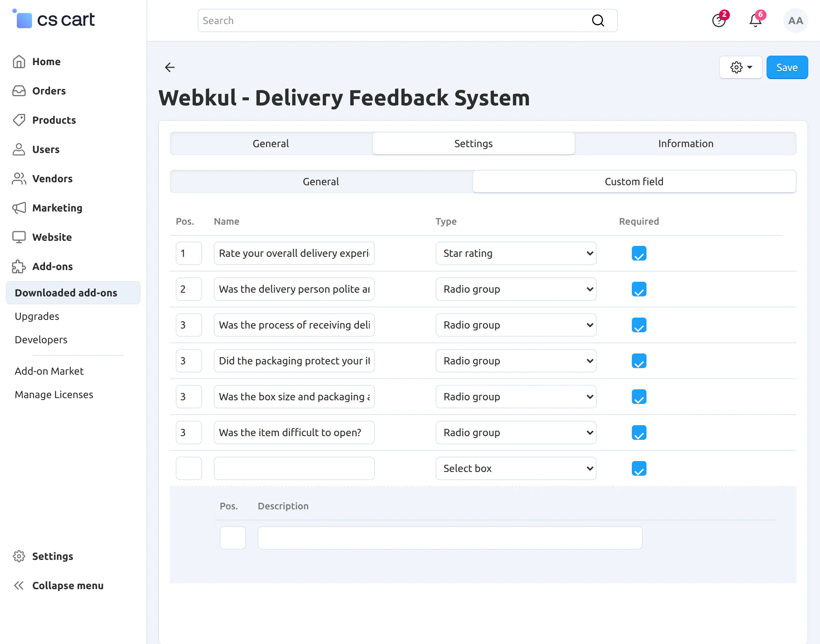Click the Was the item difficult to open field
Image resolution: width=820 pixels, height=644 pixels.
click(x=294, y=433)
